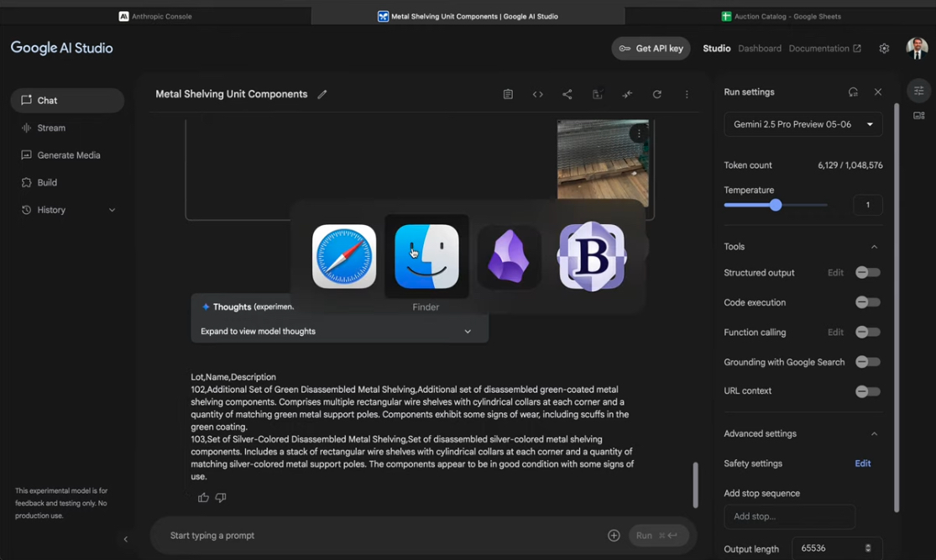The height and width of the screenshot is (560, 936).
Task: Open the Get code icon
Action: coord(538,95)
